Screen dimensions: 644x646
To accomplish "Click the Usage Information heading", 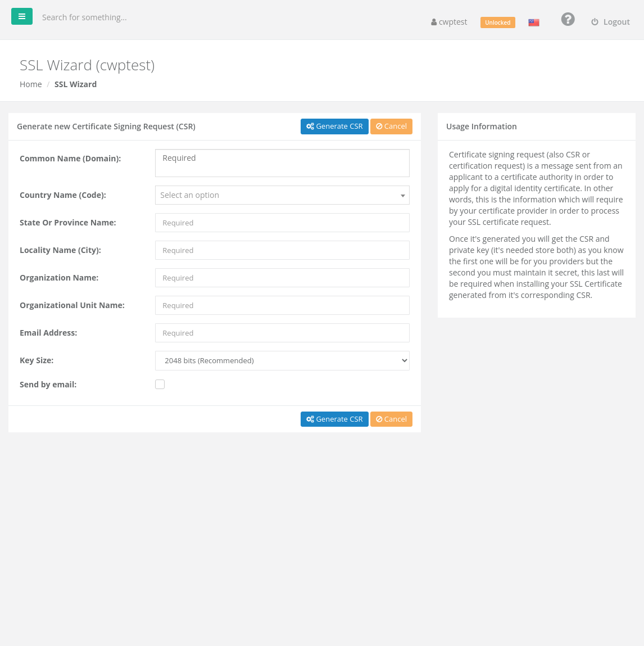I will (x=482, y=127).
